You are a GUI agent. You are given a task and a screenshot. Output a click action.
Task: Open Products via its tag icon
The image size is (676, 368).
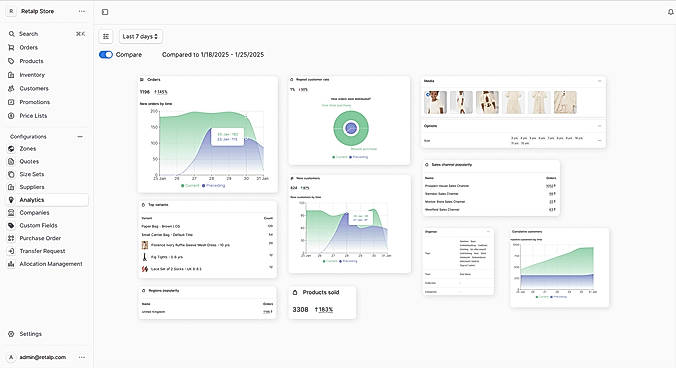click(x=11, y=61)
